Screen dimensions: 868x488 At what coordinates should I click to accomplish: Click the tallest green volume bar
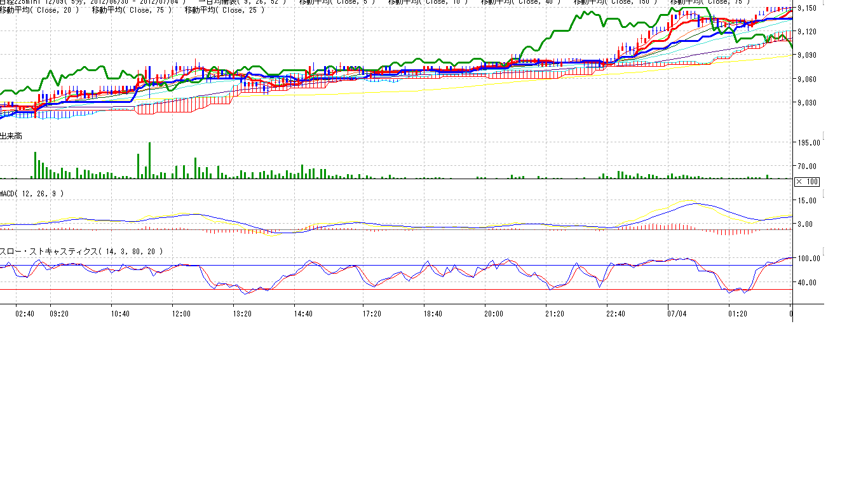click(x=149, y=160)
